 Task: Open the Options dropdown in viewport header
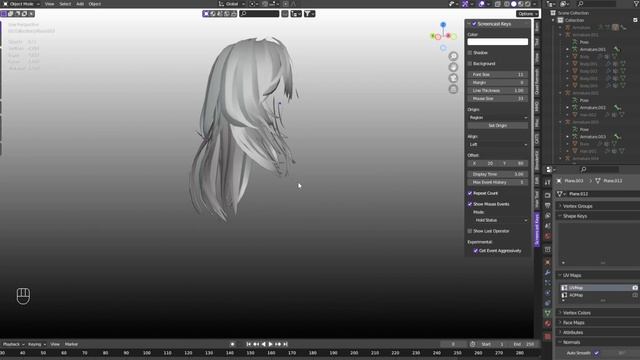pyautogui.click(x=527, y=14)
